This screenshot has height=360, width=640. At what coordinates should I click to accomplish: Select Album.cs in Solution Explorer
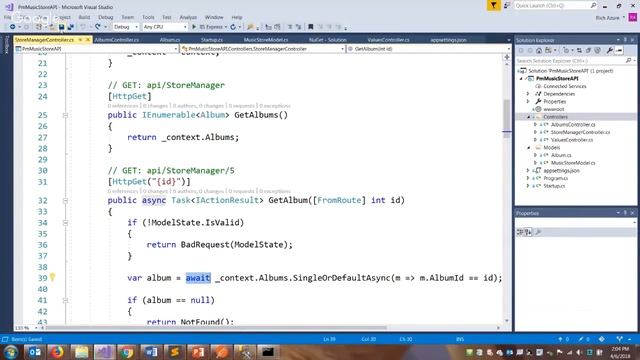pos(561,155)
